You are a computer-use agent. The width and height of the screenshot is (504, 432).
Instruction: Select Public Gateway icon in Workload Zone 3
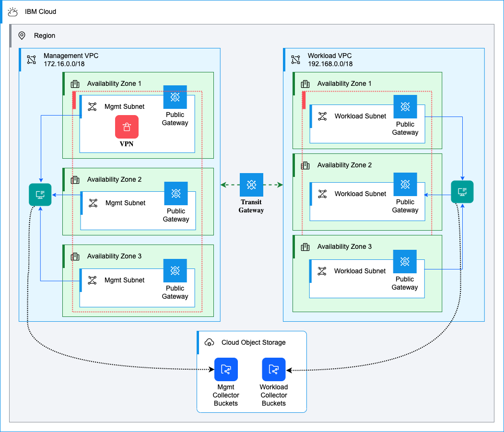click(x=405, y=262)
